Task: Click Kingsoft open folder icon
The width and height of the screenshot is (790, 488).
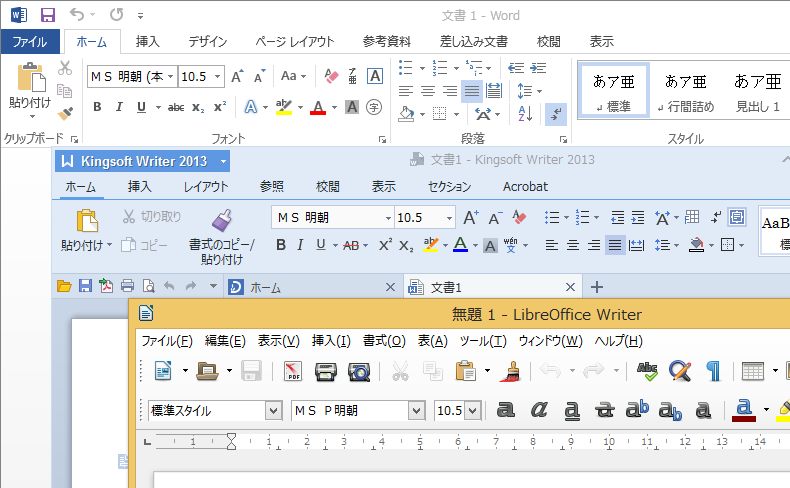Action: (x=64, y=286)
